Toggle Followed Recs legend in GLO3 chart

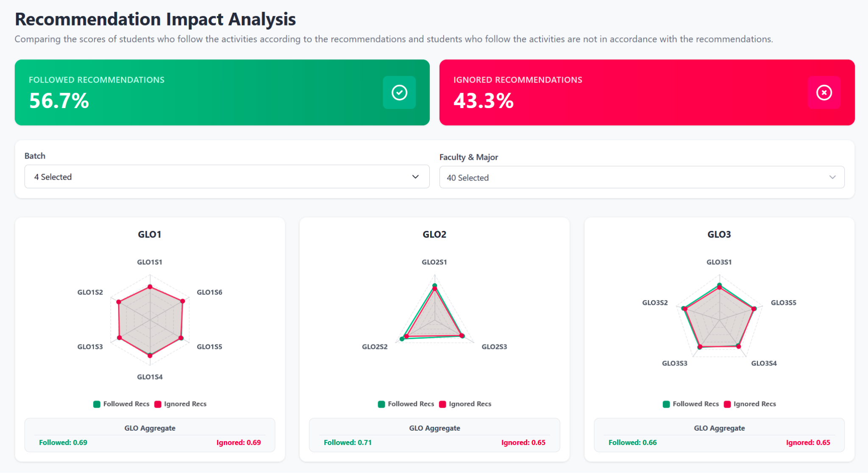click(691, 404)
